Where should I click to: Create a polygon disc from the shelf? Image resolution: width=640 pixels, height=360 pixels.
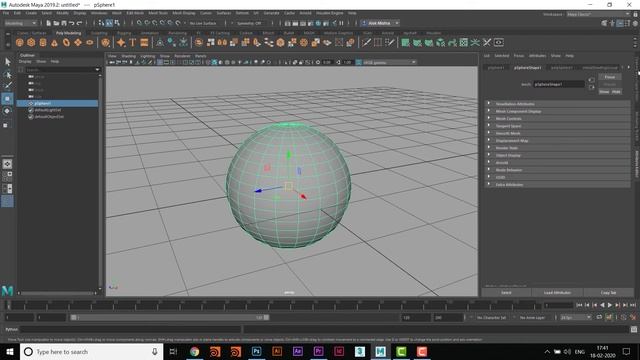click(x=89, y=42)
